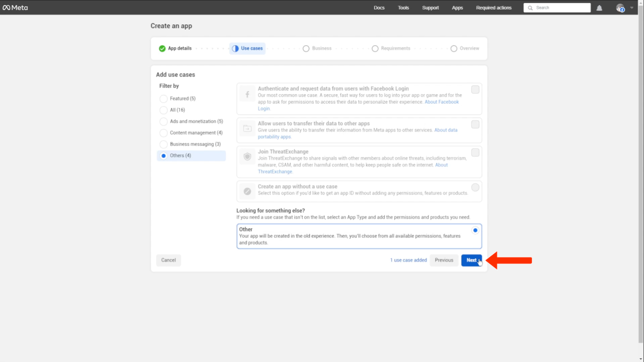Click the Cancel button
Screen dimensions: 644x362
tap(169, 260)
